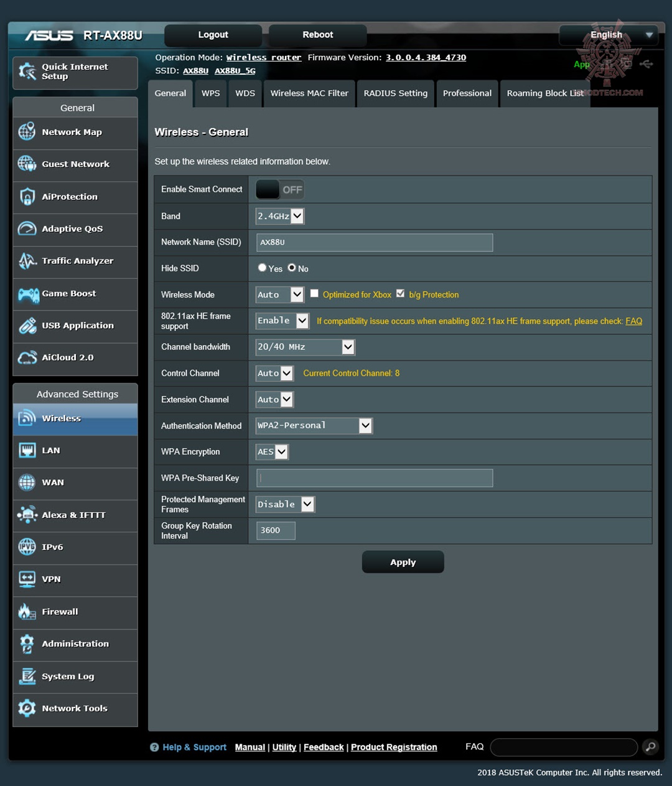Uncheck the b/g Protection box
The height and width of the screenshot is (786, 672).
(401, 293)
